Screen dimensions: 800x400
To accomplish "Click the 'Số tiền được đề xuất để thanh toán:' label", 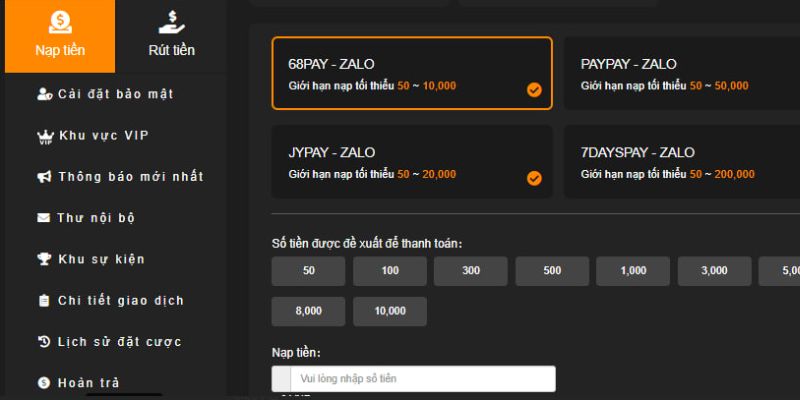I will (366, 244).
